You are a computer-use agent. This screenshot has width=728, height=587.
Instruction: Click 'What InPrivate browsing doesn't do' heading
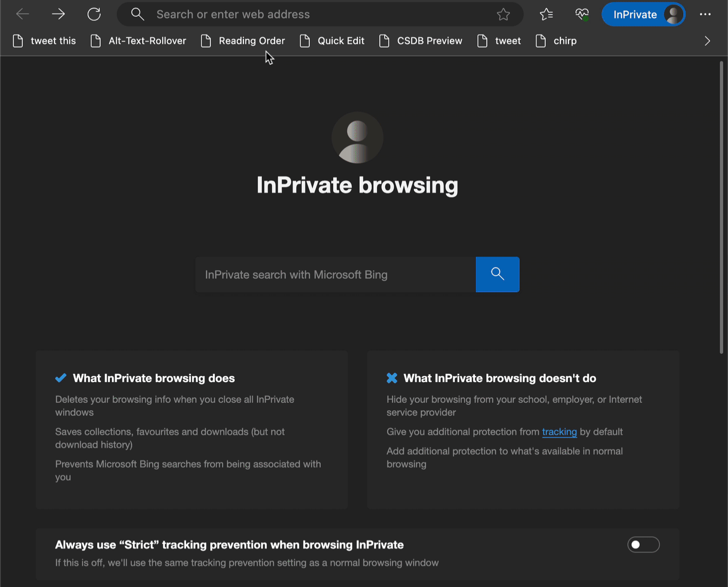(500, 378)
